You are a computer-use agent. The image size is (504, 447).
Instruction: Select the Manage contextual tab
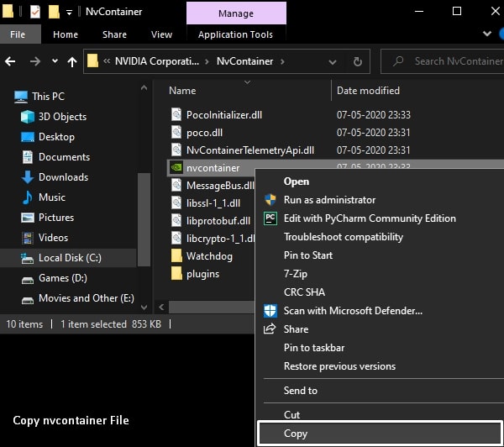[x=236, y=13]
